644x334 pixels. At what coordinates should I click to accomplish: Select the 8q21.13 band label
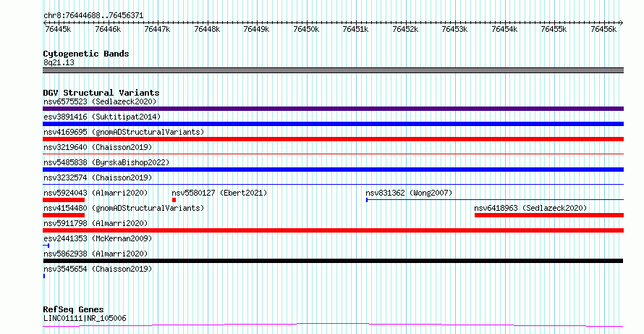pyautogui.click(x=59, y=62)
